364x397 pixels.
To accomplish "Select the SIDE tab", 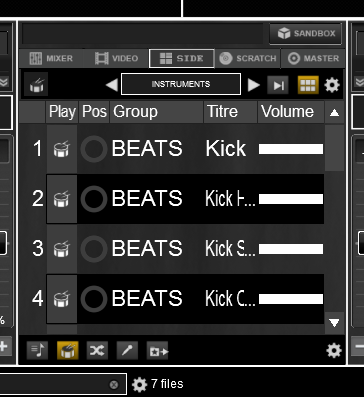I will pyautogui.click(x=182, y=58).
